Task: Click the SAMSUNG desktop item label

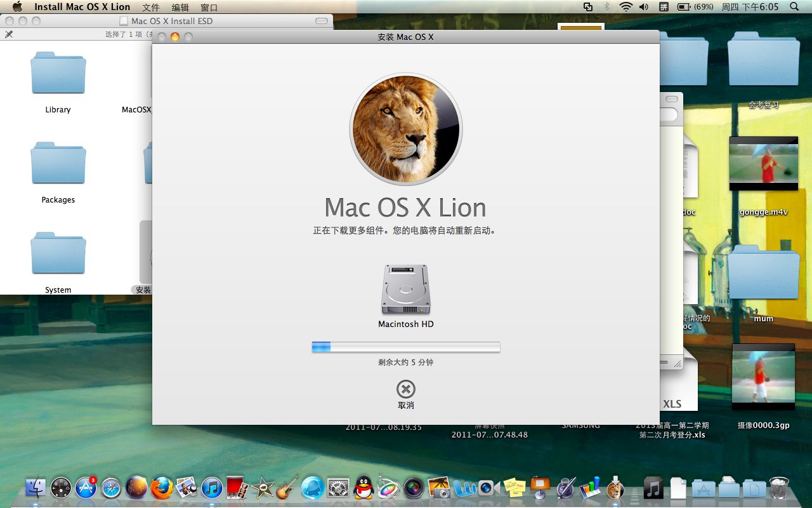Action: point(580,425)
